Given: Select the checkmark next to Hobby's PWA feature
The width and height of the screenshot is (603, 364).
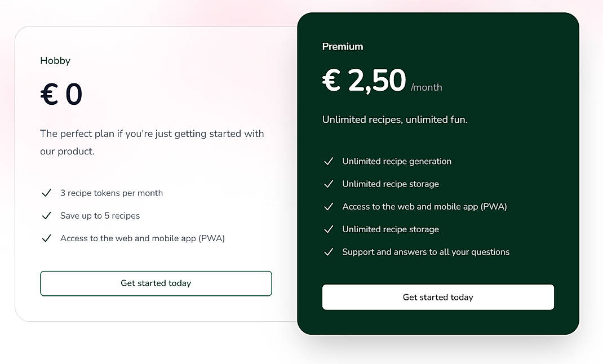Looking at the screenshot, I should [47, 238].
